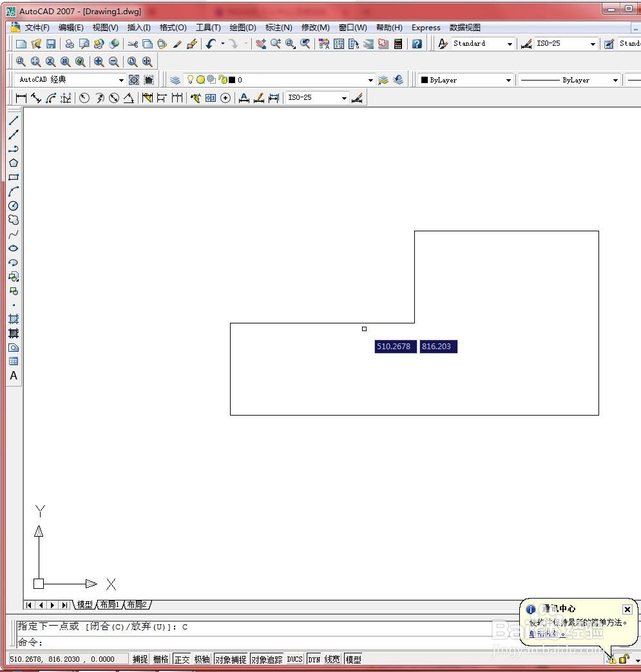This screenshot has height=672, width=641.
Task: Select the Rectangle draw tool
Action: [x=14, y=177]
